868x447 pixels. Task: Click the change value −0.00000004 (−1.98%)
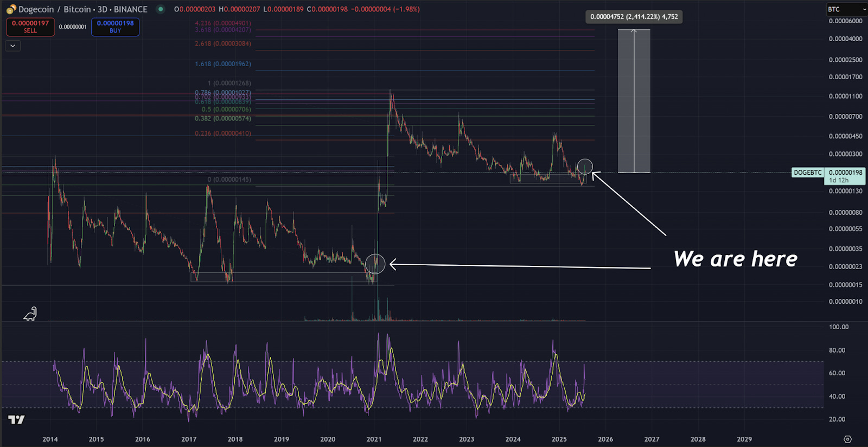385,9
